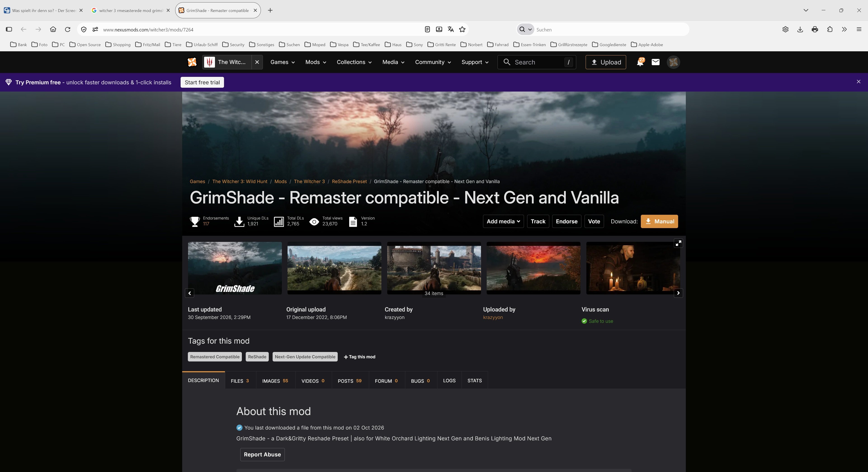Bookmark this page with the star
Screen dimensions: 868x472
pyautogui.click(x=462, y=29)
